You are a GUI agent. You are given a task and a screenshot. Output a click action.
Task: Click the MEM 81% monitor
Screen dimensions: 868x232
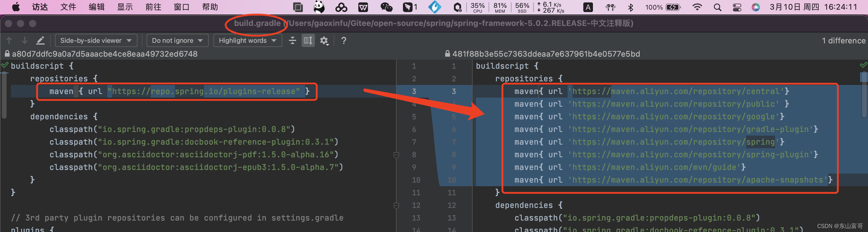[x=500, y=7]
